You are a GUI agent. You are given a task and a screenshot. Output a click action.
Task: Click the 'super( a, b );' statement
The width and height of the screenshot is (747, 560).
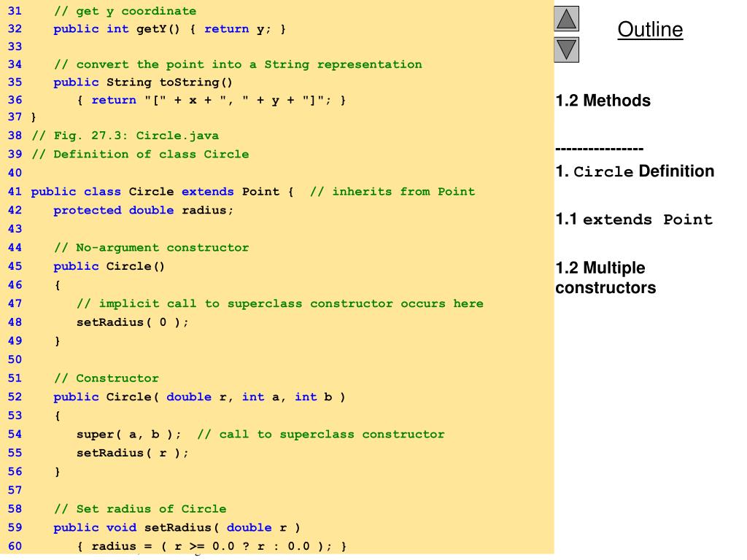(x=129, y=435)
